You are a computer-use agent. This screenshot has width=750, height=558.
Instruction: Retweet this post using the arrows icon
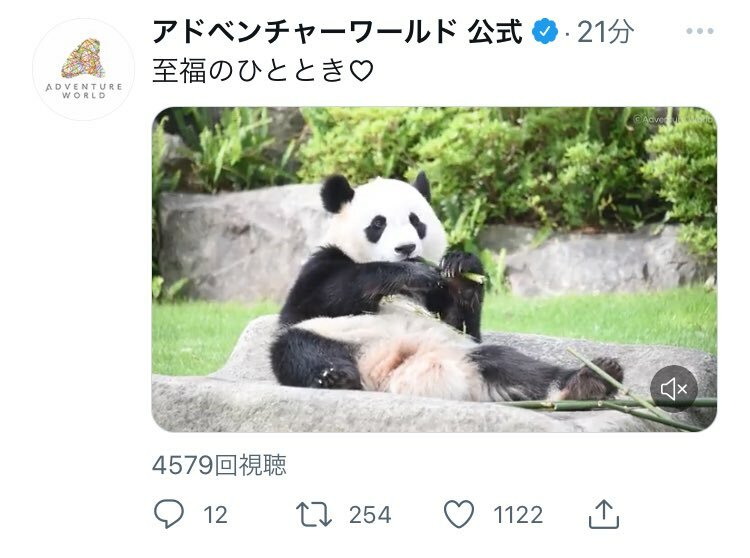coord(314,514)
